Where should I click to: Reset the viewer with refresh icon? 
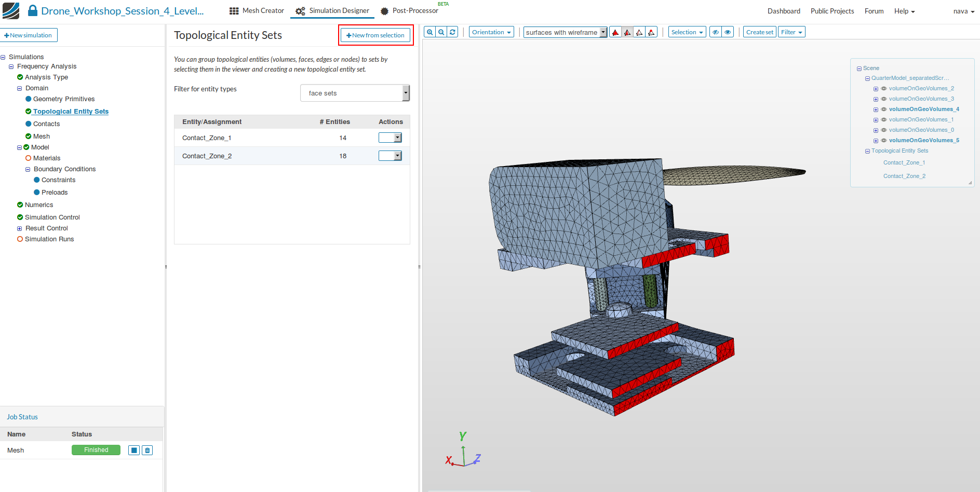452,32
